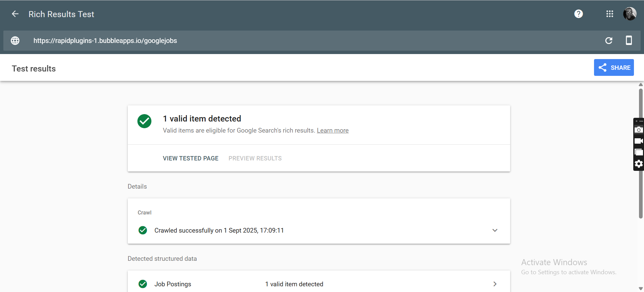Open the Google apps grid
The image size is (644, 292).
click(x=609, y=14)
